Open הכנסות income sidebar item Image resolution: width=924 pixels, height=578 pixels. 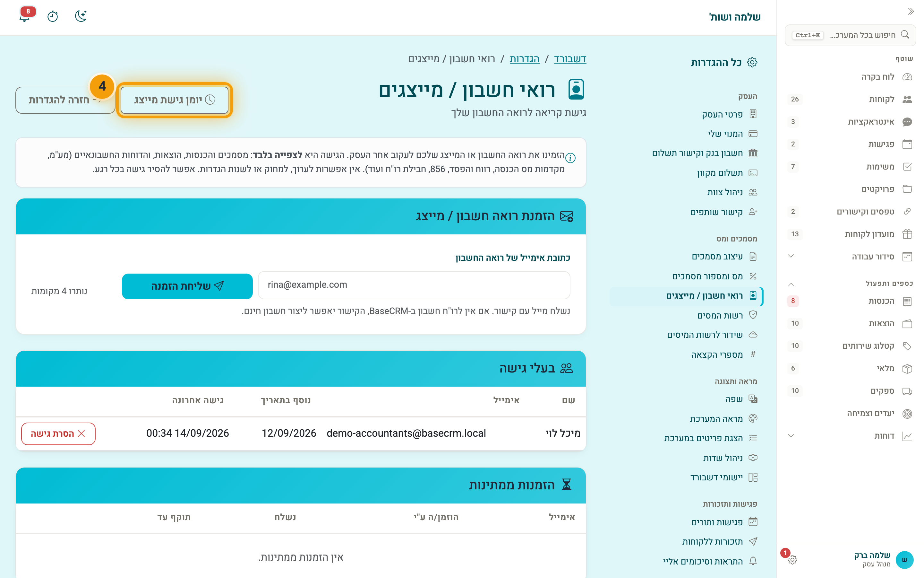tap(850, 301)
